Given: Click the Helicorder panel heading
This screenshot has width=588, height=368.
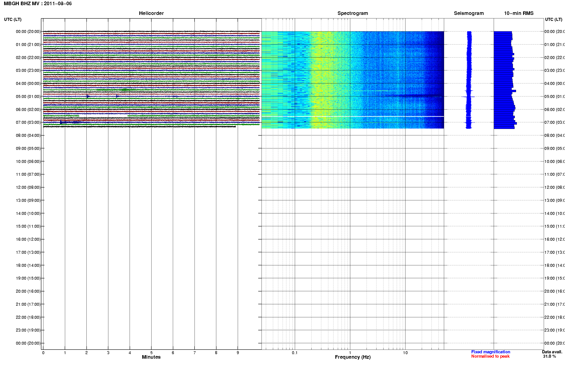Looking at the screenshot, I should 151,13.
